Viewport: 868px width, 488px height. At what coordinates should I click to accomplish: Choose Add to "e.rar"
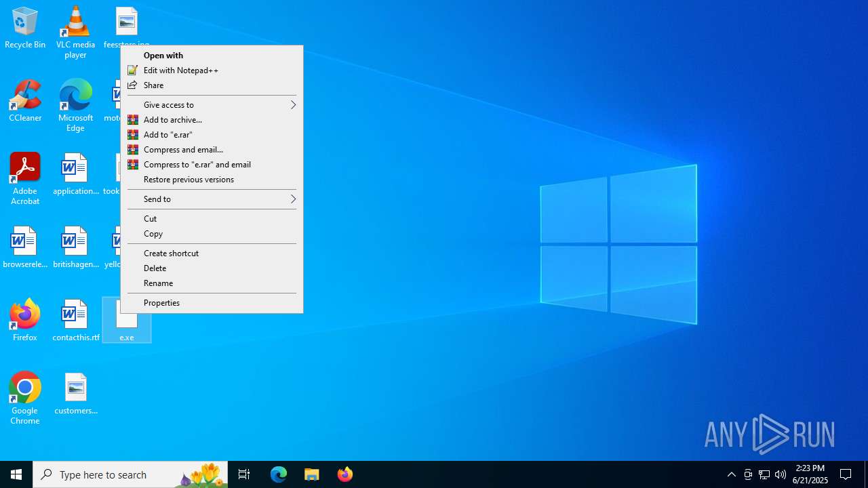[212, 135]
